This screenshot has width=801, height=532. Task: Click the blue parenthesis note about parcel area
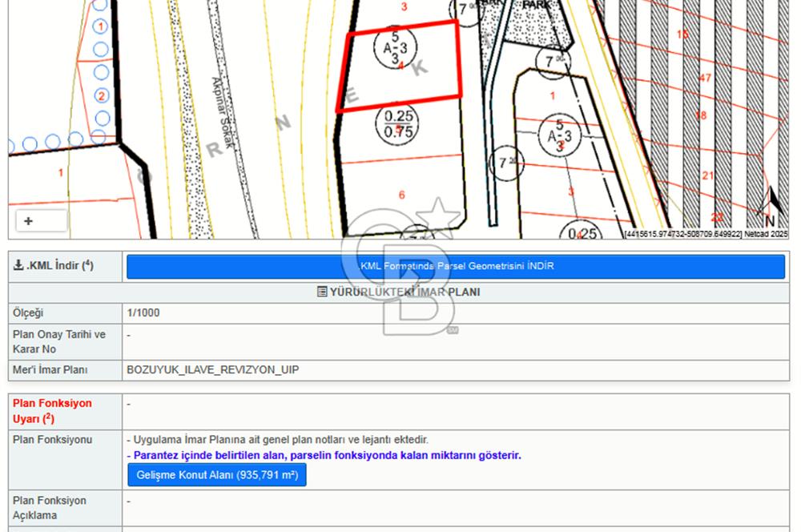click(x=324, y=455)
